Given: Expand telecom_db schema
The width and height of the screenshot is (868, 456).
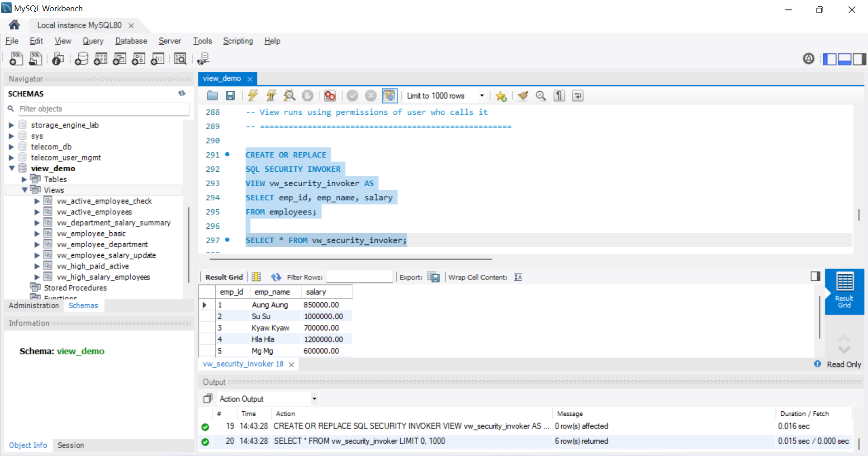Looking at the screenshot, I should pyautogui.click(x=11, y=147).
